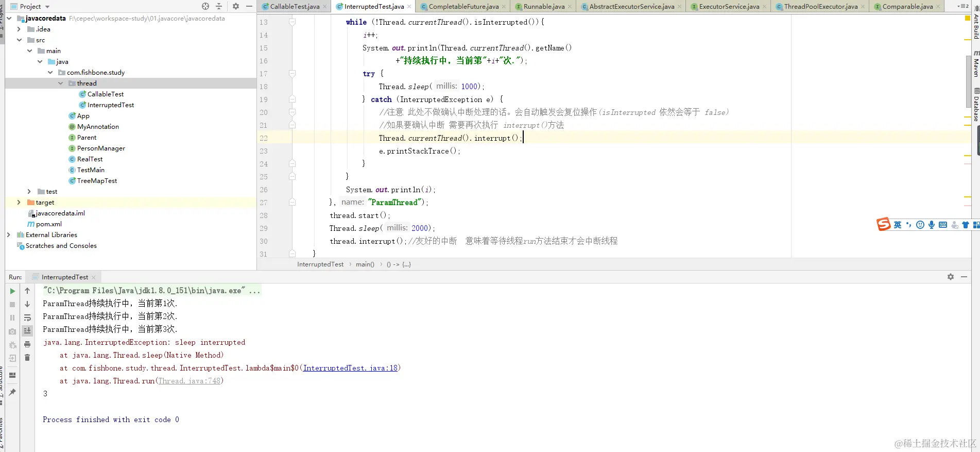Jump up the stack trace with the up arrow
This screenshot has height=452, width=980.
point(27,291)
